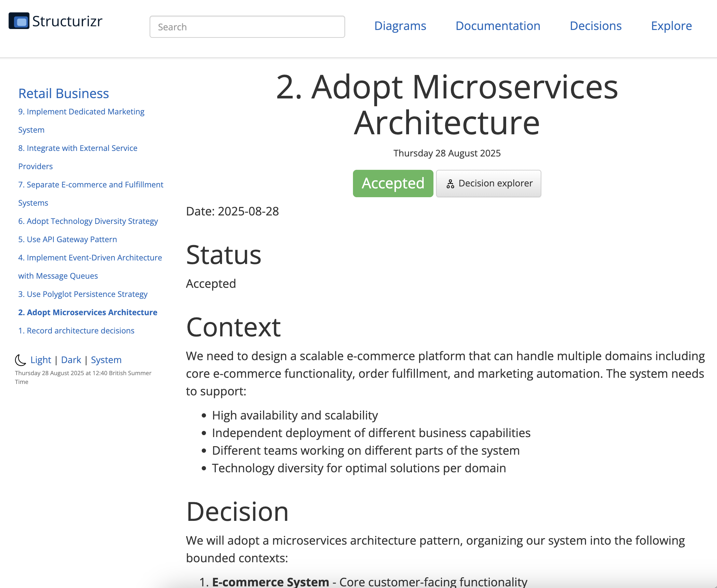Switch to the Light theme
Image resolution: width=717 pixels, height=588 pixels.
coord(41,360)
